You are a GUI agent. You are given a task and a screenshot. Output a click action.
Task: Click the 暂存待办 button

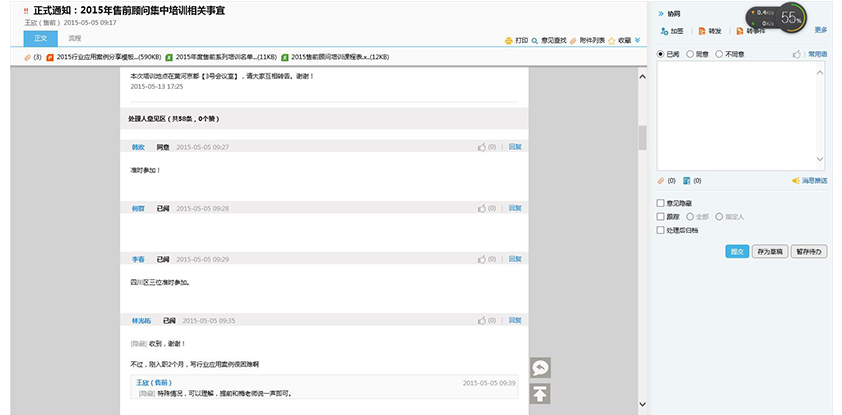pos(809,251)
